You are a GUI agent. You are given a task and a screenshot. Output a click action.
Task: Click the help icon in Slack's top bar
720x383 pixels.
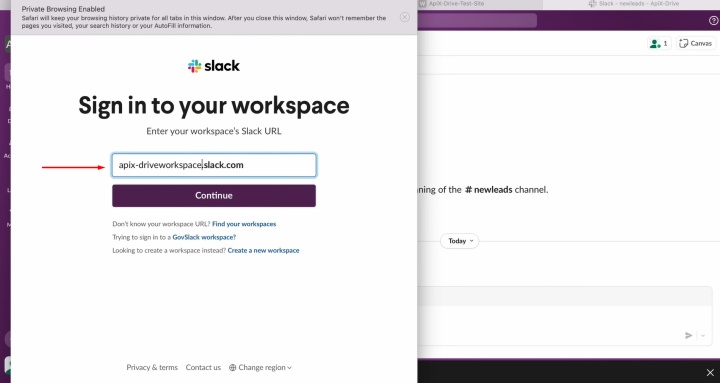(714, 21)
